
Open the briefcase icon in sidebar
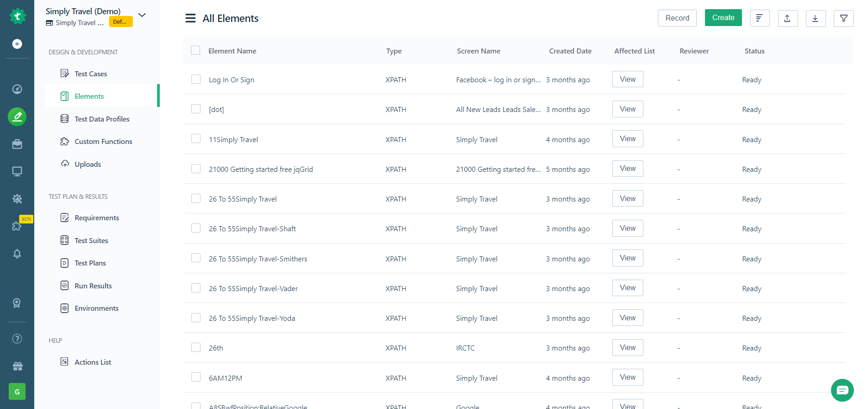17,144
